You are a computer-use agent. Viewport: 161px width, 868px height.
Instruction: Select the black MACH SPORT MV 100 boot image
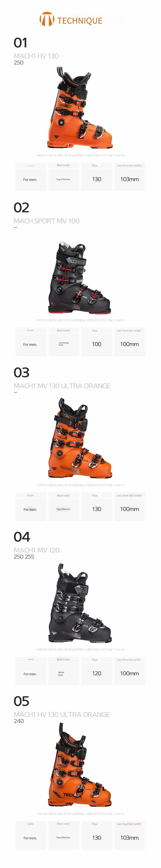[x=80, y=277]
